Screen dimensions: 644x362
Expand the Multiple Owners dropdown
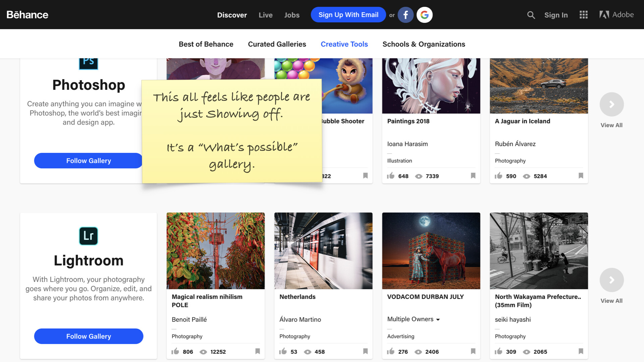[x=437, y=319]
